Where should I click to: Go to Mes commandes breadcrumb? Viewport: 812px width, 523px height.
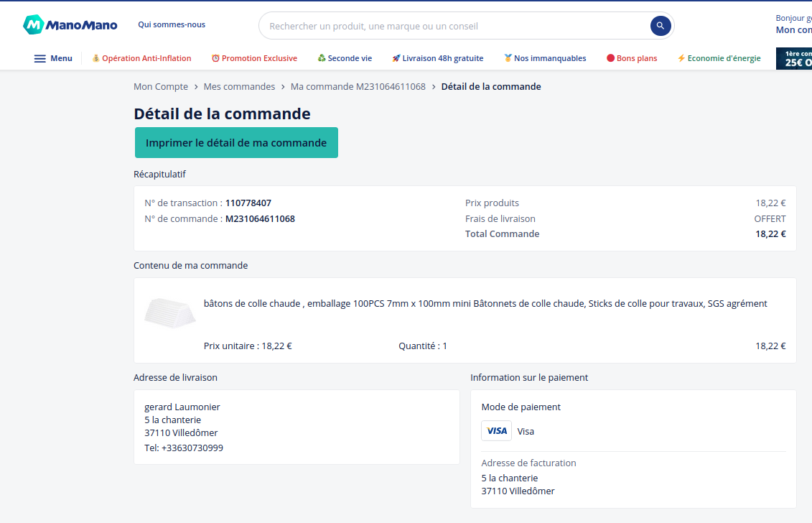click(x=239, y=87)
